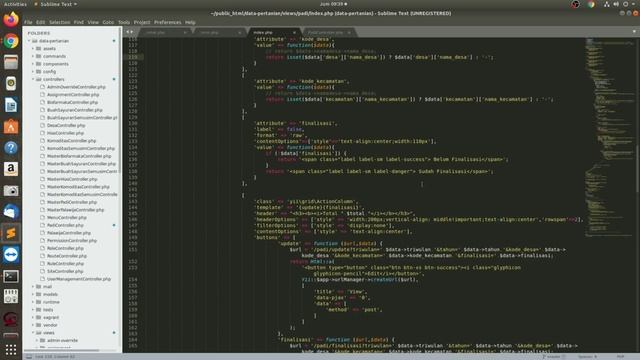The width and height of the screenshot is (640, 360).
Task: Open Thunderbird mail from the dock
Action: click(x=11, y=212)
